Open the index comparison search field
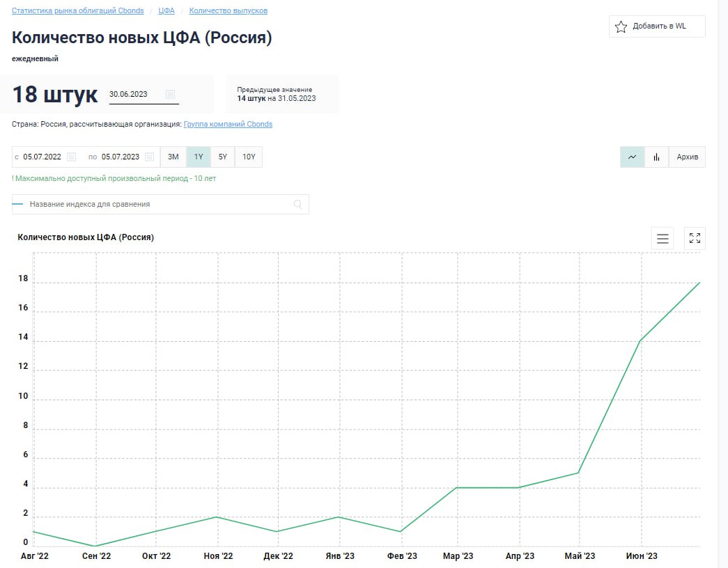The height and width of the screenshot is (568, 728). [160, 204]
